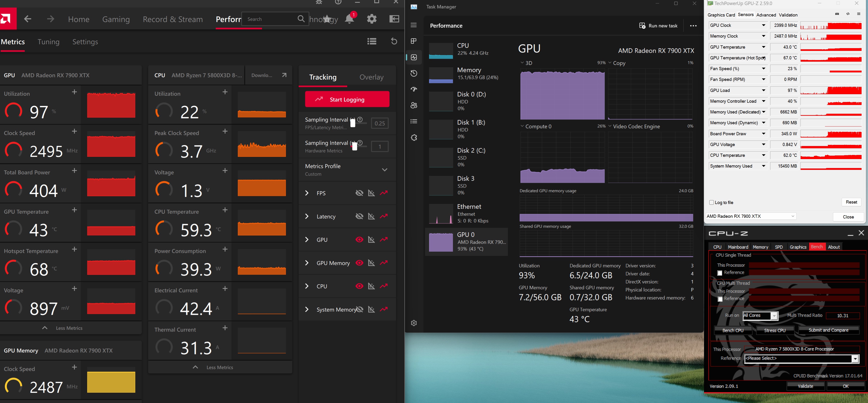Click Start Logging button

coord(347,99)
